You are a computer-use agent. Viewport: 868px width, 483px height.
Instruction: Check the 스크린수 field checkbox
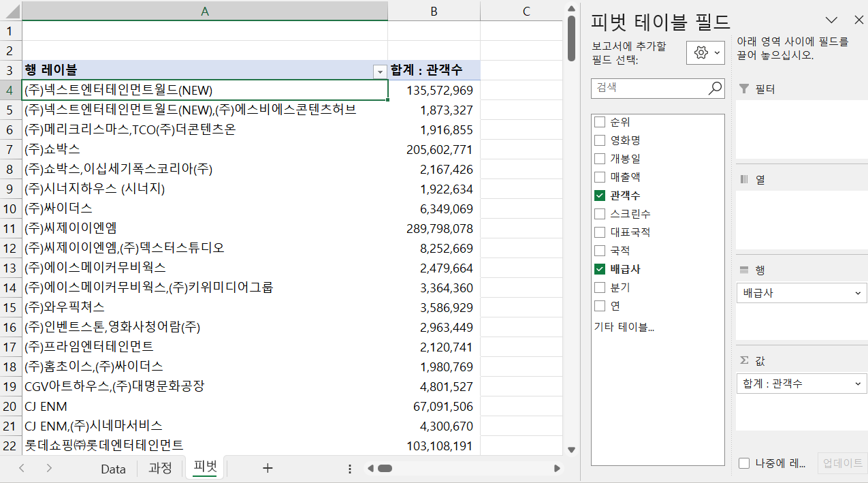[600, 214]
